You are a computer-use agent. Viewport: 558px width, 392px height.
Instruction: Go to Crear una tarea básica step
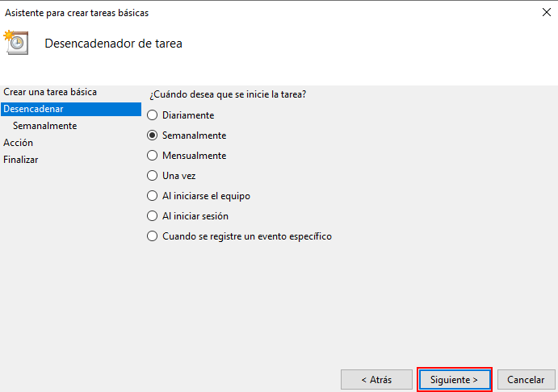pyautogui.click(x=50, y=92)
